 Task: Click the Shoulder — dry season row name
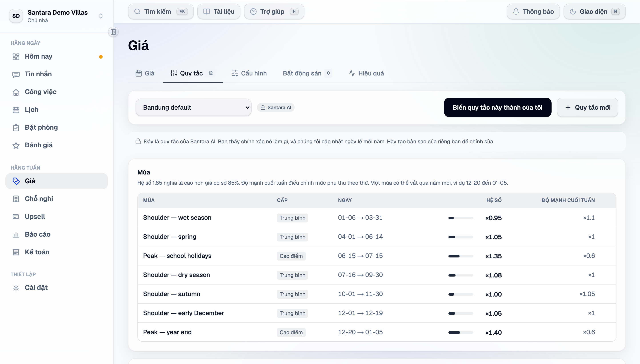tap(176, 275)
